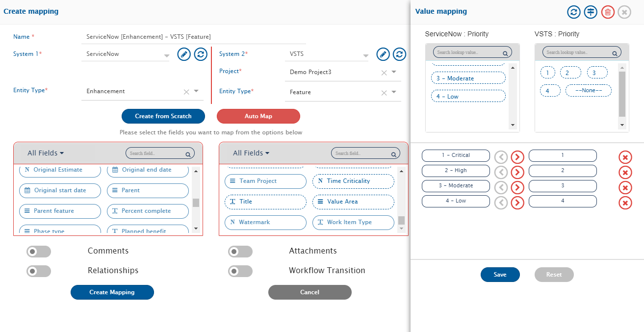This screenshot has height=332, width=644.
Task: Enable the Comments toggle
Action: pos(39,252)
